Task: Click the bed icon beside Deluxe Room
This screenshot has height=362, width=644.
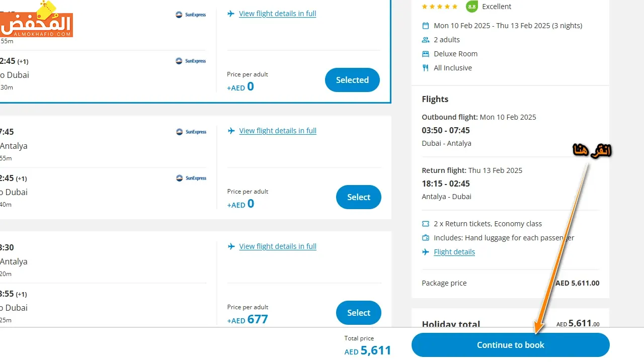Action: click(x=426, y=54)
